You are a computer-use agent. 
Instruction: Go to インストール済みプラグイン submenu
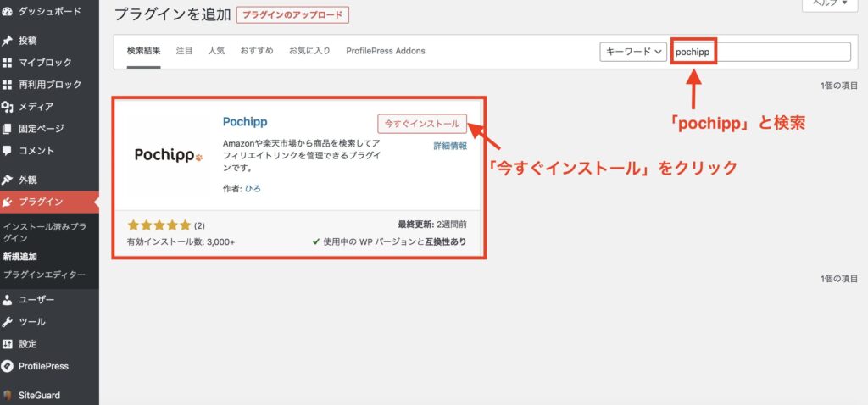point(45,232)
